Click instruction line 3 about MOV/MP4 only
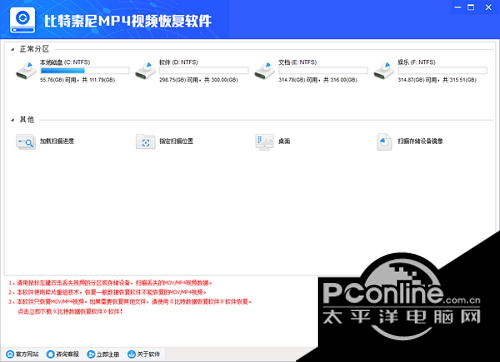This screenshot has width=500, height=362. click(130, 302)
